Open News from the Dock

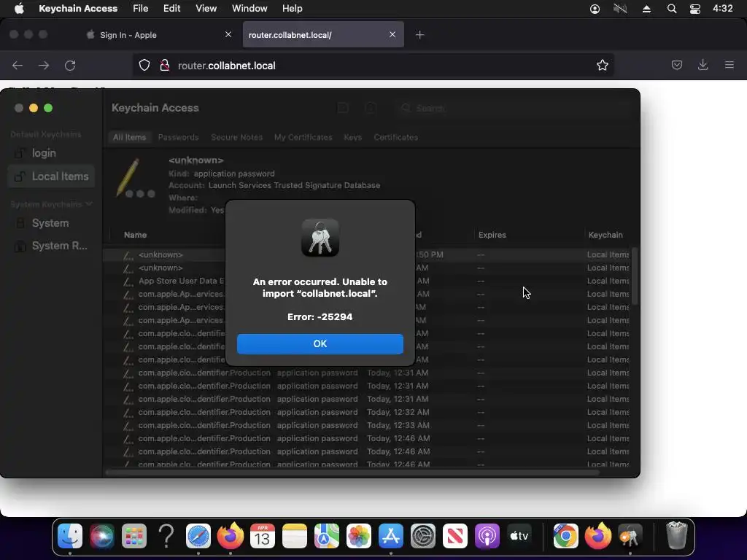click(455, 537)
